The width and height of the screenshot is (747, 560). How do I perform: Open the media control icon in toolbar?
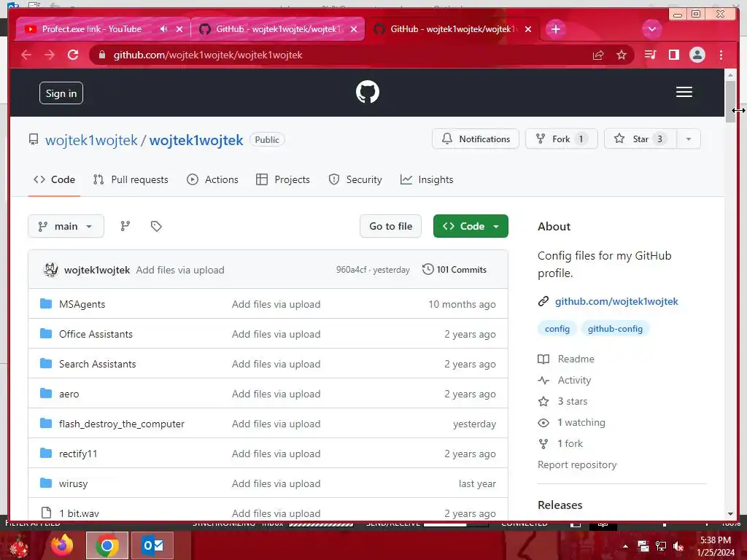pyautogui.click(x=650, y=55)
